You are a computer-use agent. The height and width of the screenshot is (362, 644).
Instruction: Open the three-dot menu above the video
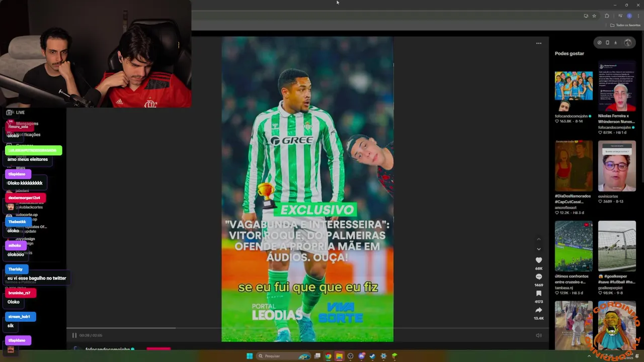pos(538,43)
